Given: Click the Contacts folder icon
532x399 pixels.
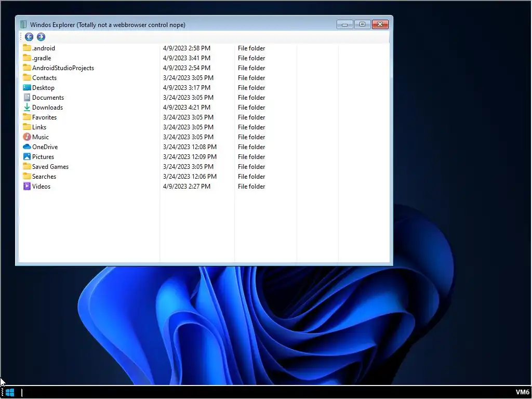Looking at the screenshot, I should 27,77.
